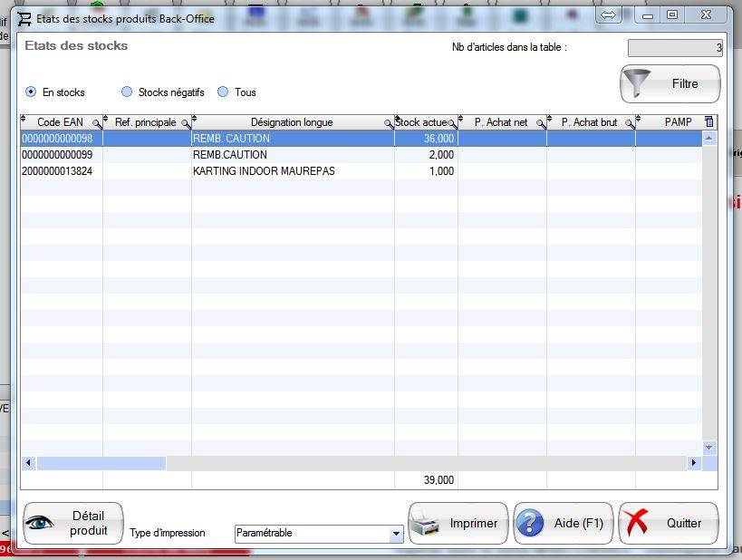Image resolution: width=742 pixels, height=560 pixels.
Task: Open help with the Aide (F1) button
Action: point(563,524)
